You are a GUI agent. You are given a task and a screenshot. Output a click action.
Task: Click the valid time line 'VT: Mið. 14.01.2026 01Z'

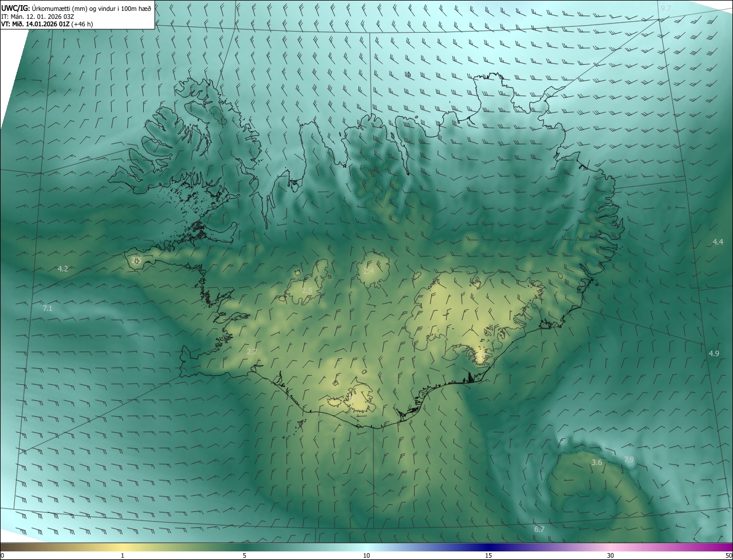(x=47, y=24)
